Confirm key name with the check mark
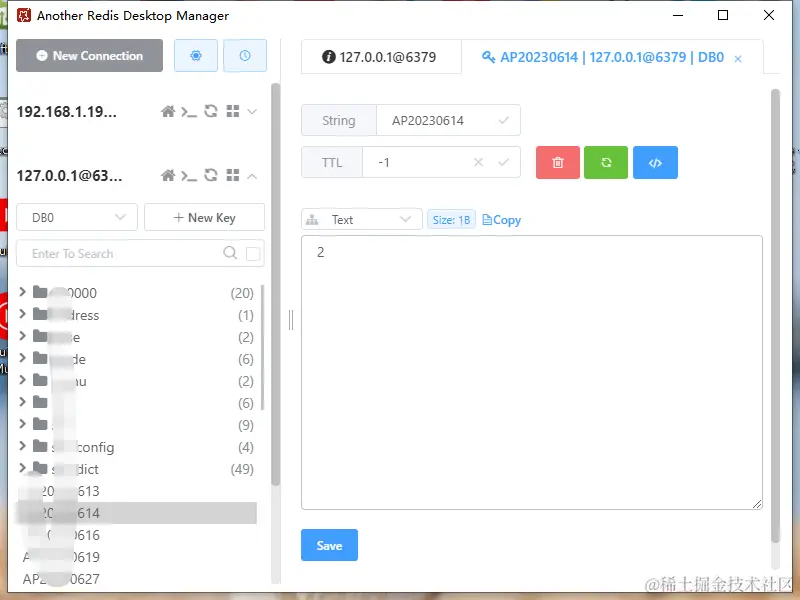This screenshot has height=600, width=800. pyautogui.click(x=504, y=120)
